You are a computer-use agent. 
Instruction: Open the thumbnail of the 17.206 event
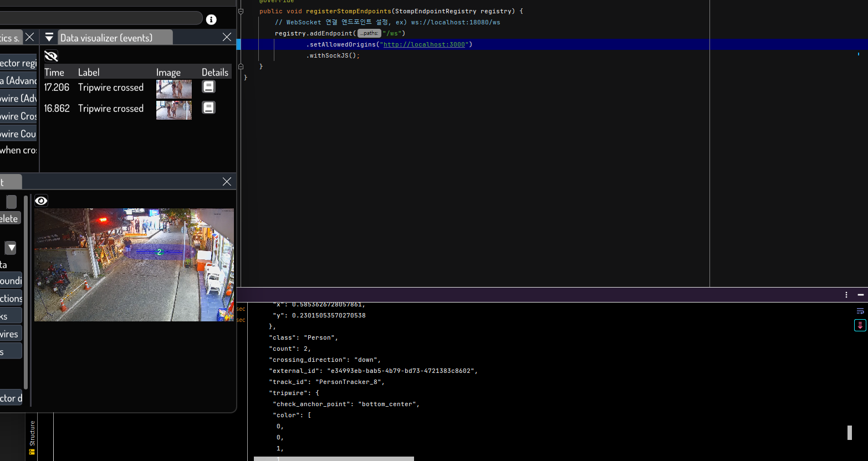pos(174,89)
